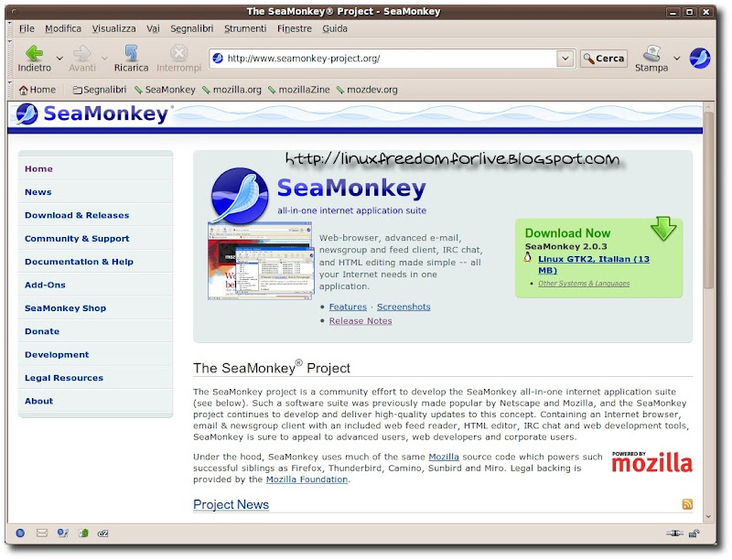Open the Finestre menu
This screenshot has height=560, width=732.
[x=295, y=28]
